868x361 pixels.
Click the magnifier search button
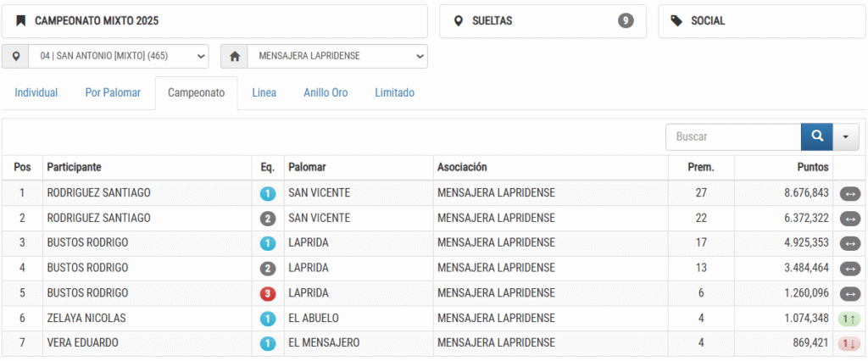816,136
